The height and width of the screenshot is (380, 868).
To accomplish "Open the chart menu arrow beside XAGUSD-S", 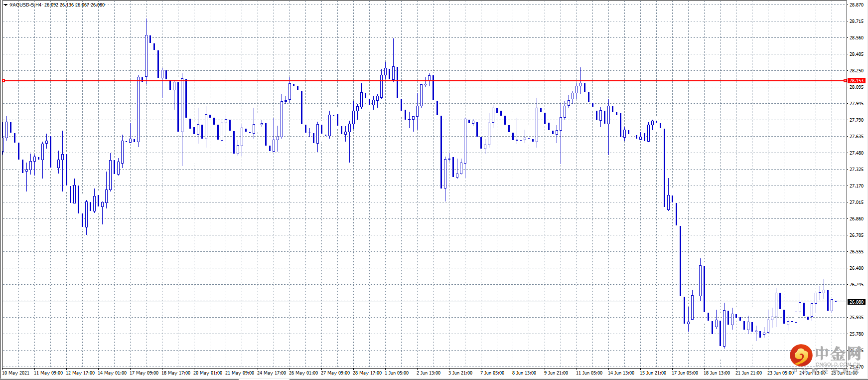I will pos(5,4).
